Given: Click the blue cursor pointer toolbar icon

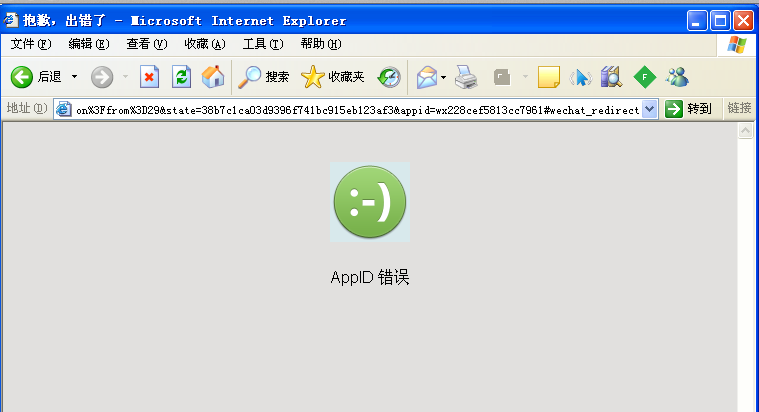Looking at the screenshot, I should [x=580, y=77].
